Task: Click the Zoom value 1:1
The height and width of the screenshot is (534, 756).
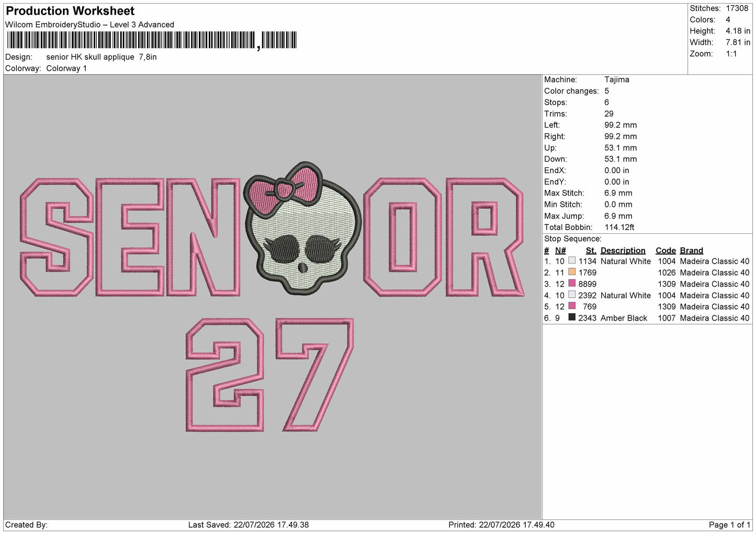Action: 731,54
